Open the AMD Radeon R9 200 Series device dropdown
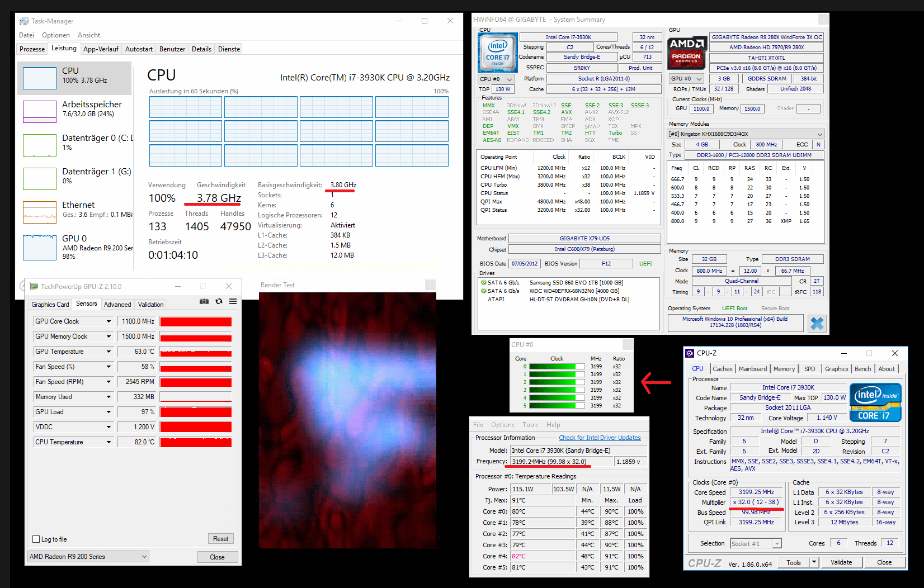Viewport: 924px width, 588px height. [89, 557]
